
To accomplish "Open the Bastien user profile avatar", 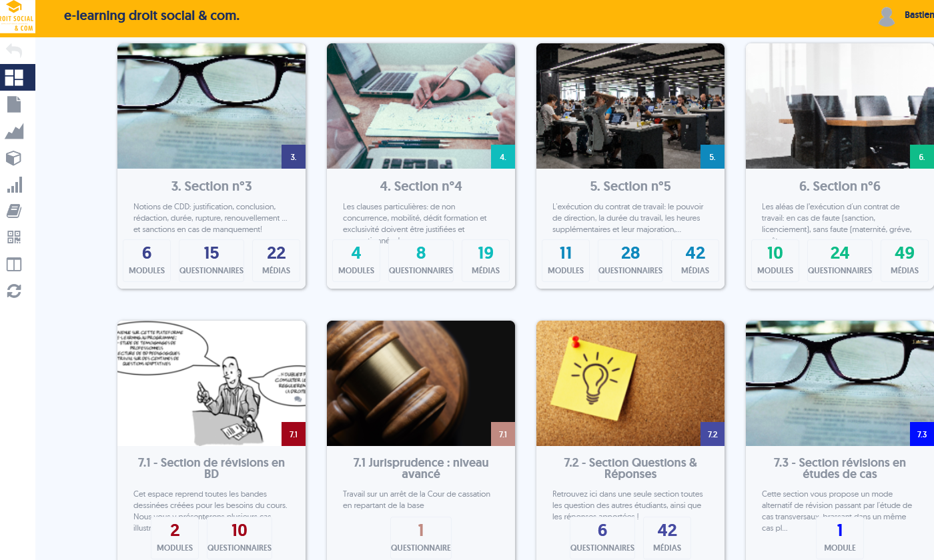I will 887,17.
